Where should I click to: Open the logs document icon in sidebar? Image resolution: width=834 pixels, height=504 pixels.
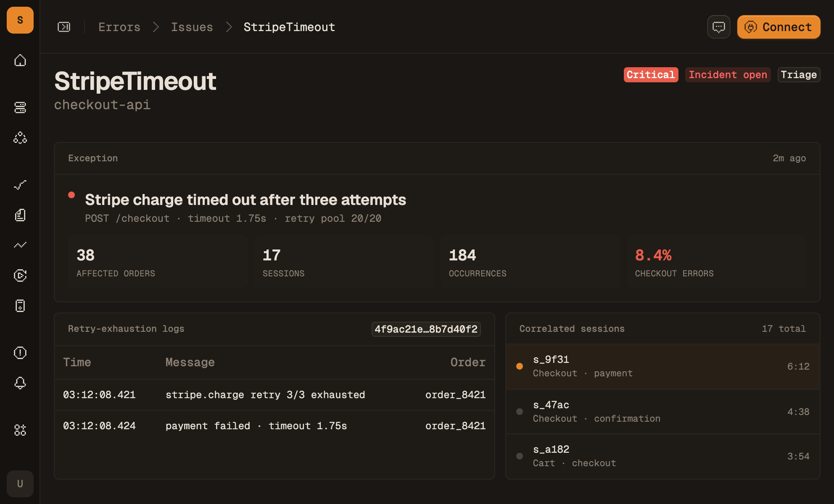pyautogui.click(x=20, y=215)
